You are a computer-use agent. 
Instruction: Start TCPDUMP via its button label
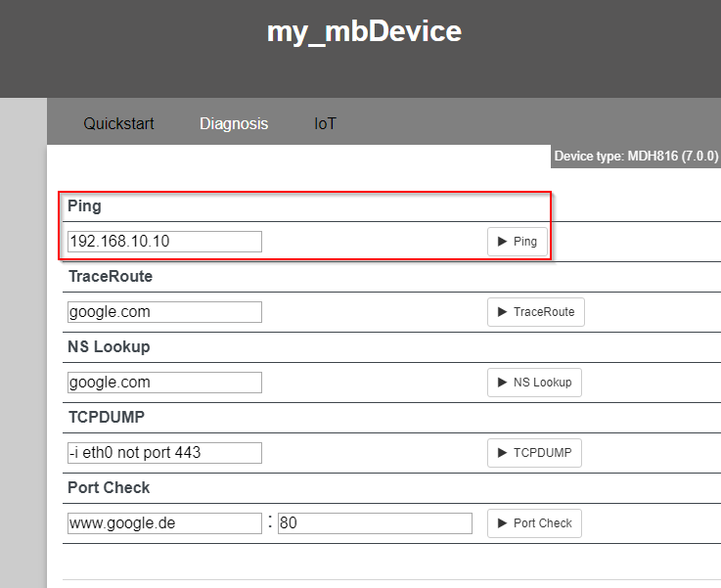point(543,453)
